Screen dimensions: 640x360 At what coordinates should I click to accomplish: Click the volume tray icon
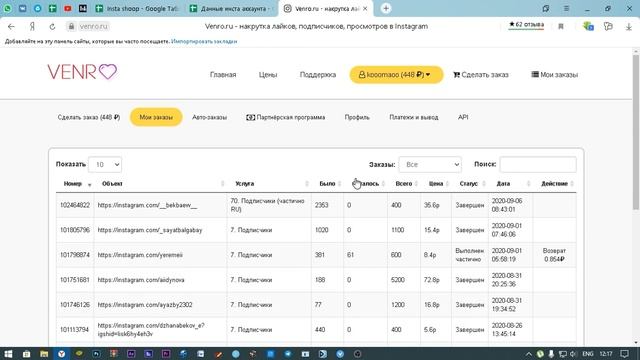pos(573,354)
